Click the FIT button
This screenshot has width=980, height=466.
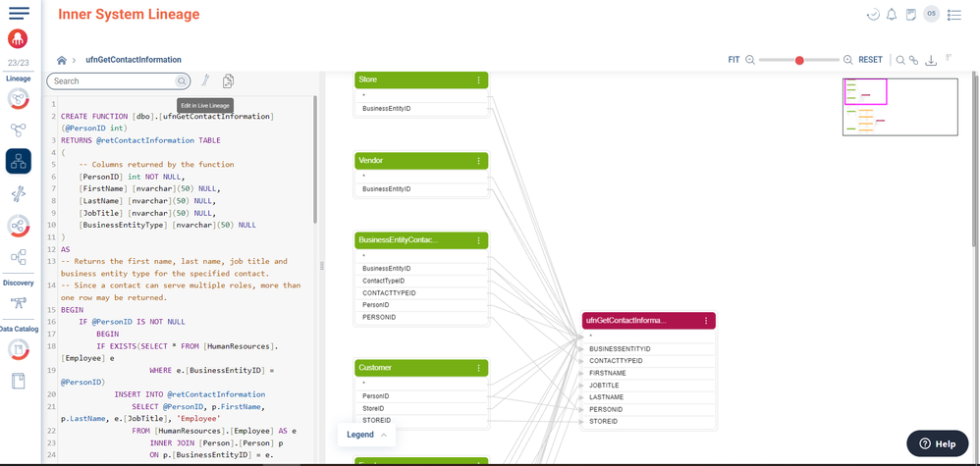734,60
